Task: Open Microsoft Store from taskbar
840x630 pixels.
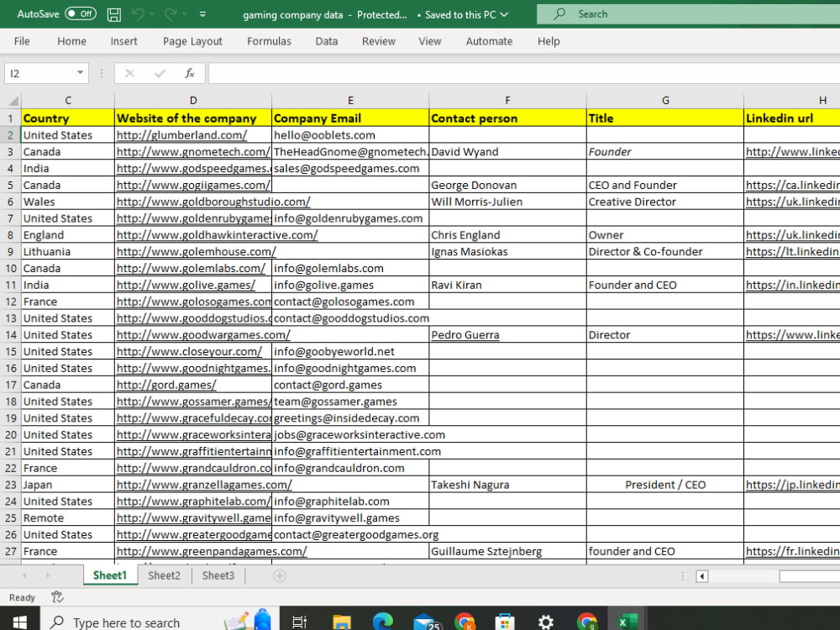Action: pyautogui.click(x=505, y=622)
